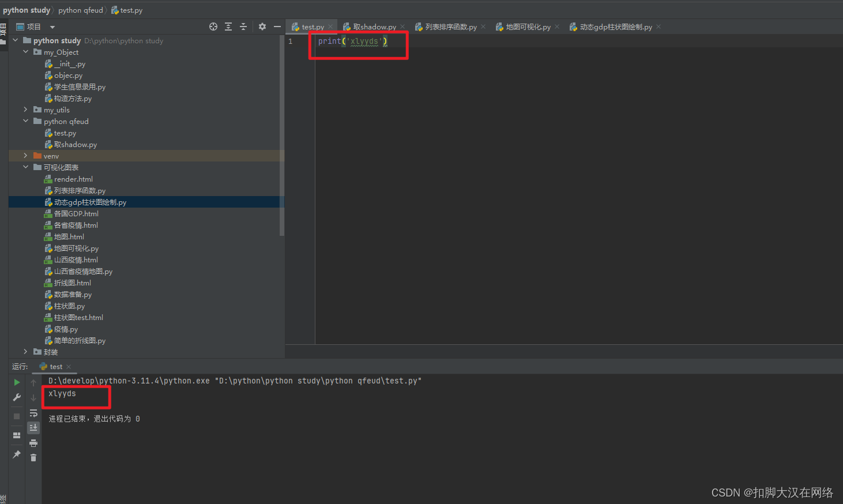Collapse the 可视化图表 folder
The height and width of the screenshot is (504, 843).
pos(26,167)
